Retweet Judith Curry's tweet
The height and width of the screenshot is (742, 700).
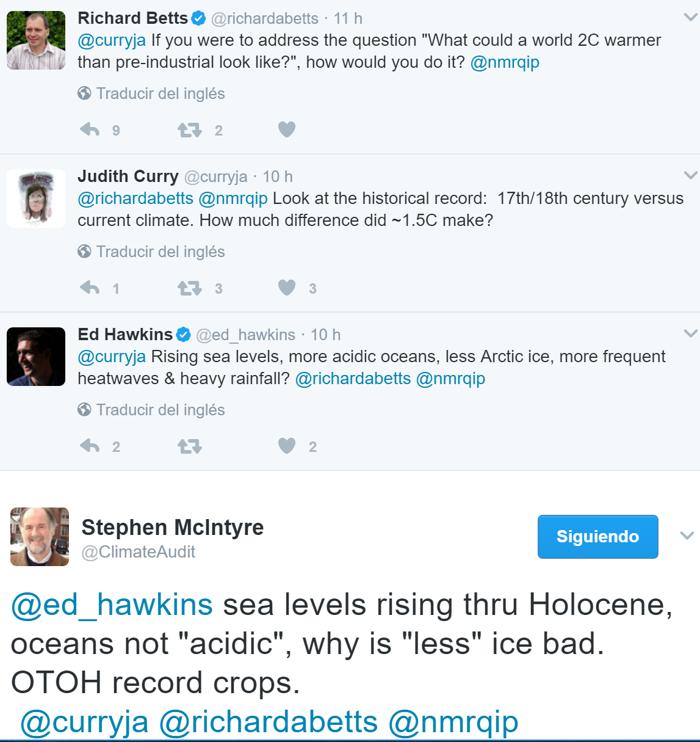189,288
